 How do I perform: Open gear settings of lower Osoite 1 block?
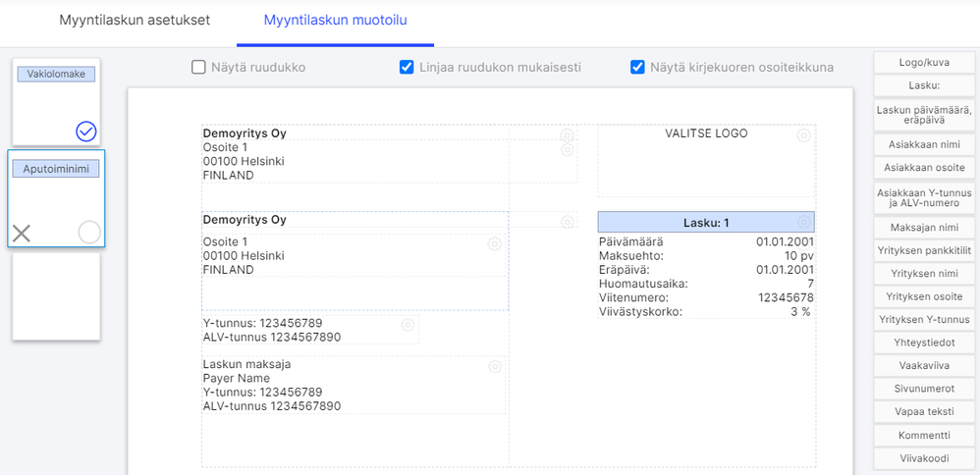[494, 243]
